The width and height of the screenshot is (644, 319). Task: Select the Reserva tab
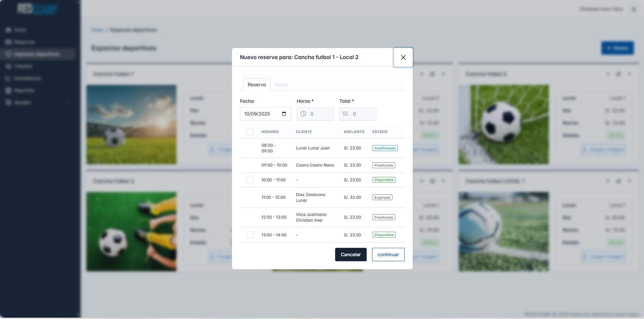pos(256,85)
